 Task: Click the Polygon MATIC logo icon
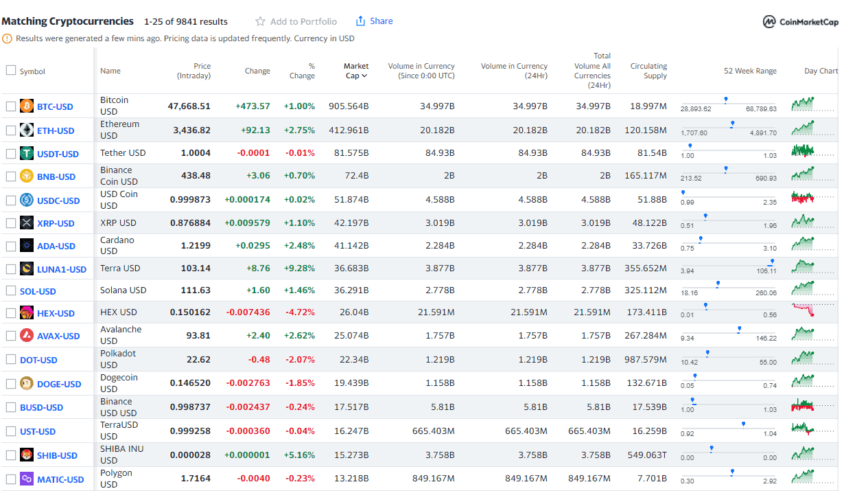click(27, 479)
